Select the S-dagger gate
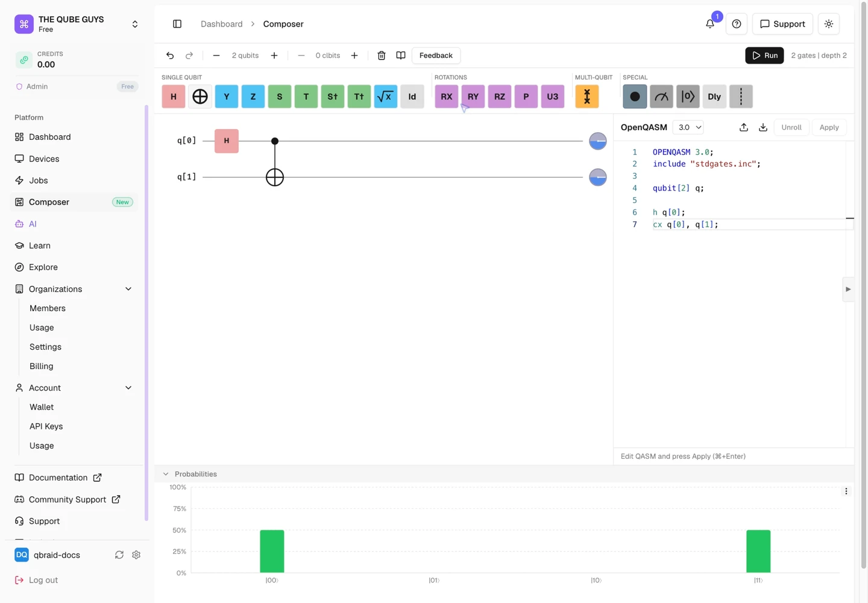This screenshot has width=868, height=603. (x=333, y=96)
